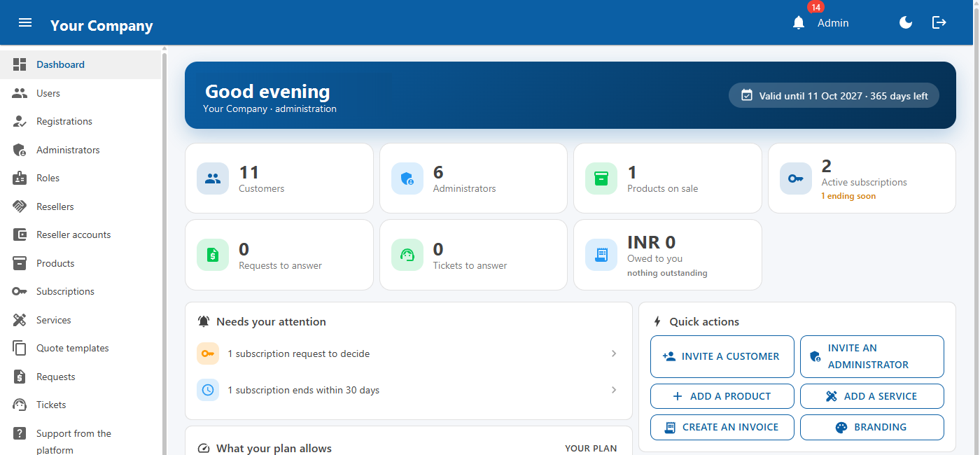Click the Registrations icon in sidebar
The image size is (980, 455).
(x=20, y=121)
